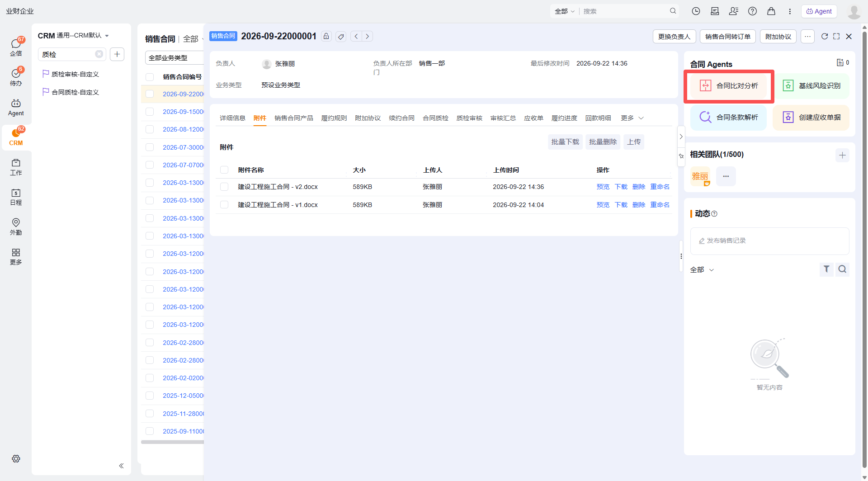Click the search magnifier icon in 动态 panel

tap(842, 269)
